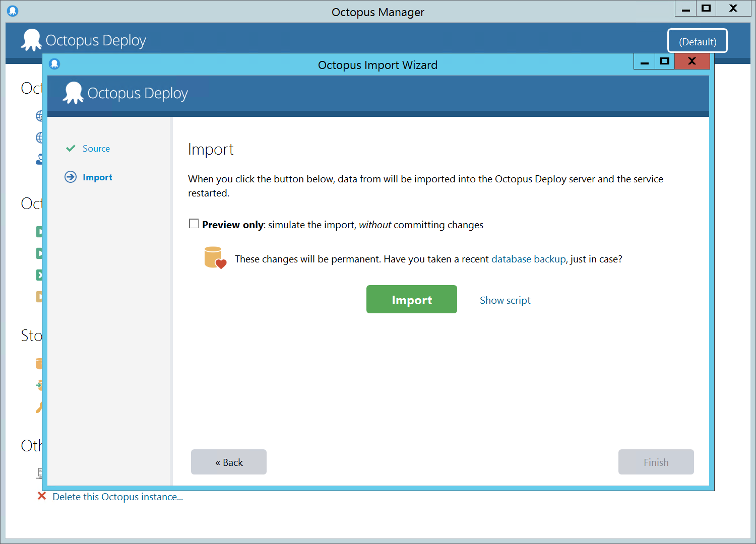Open the (Default) instance selector
This screenshot has height=544, width=756.
click(697, 41)
